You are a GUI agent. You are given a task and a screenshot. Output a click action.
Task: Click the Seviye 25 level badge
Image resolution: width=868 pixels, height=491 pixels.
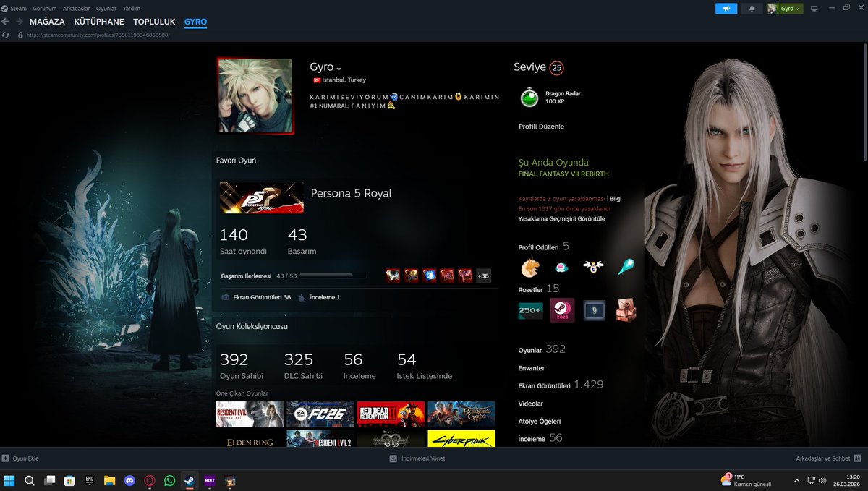pyautogui.click(x=556, y=68)
